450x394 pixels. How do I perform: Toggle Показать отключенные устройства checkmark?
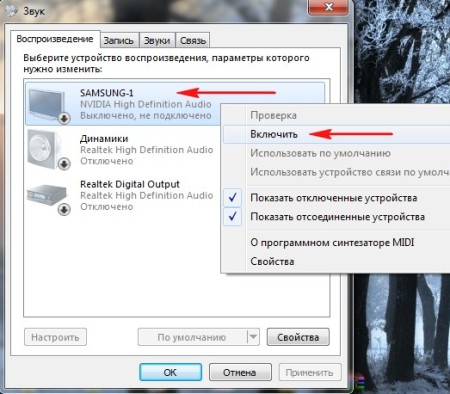(x=233, y=198)
